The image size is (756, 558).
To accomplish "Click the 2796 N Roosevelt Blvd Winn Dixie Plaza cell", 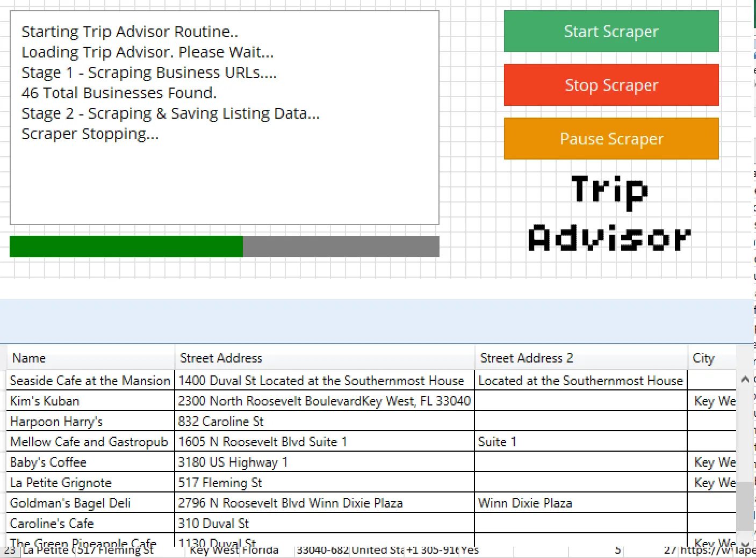I will [x=325, y=503].
